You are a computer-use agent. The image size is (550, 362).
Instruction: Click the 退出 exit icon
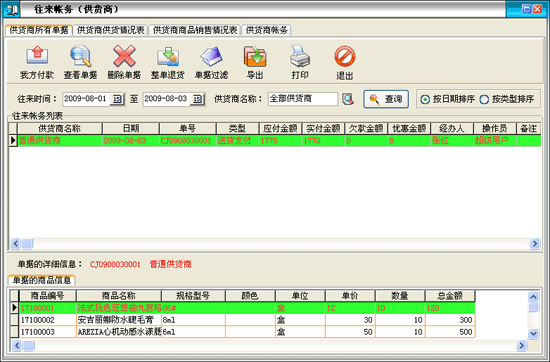point(344,56)
